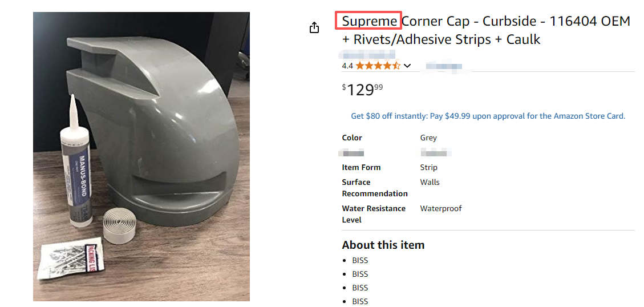Open the Amazon Store Card $80 off offer
Screen dimensions: 644x307
coord(488,116)
